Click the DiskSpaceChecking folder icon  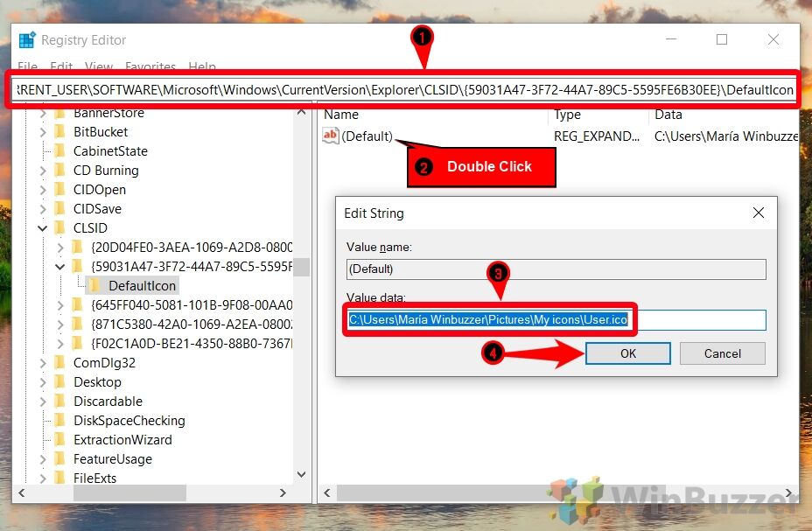60,420
